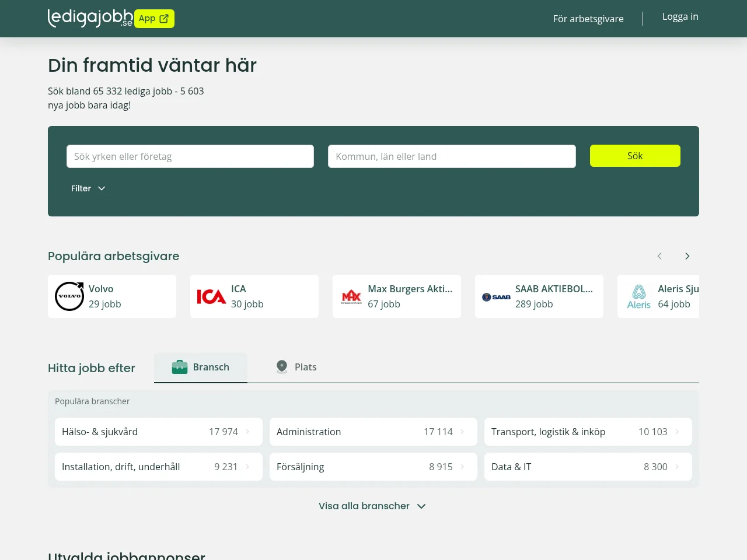The image size is (747, 560).
Task: Click the 8 915 job count
Action: coord(441,467)
